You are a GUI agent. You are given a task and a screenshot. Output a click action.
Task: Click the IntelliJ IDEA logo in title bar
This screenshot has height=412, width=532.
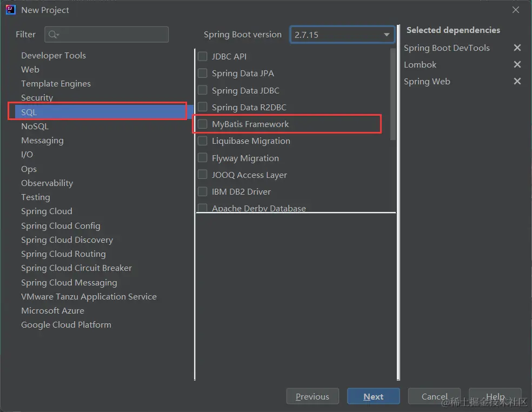tap(10, 10)
